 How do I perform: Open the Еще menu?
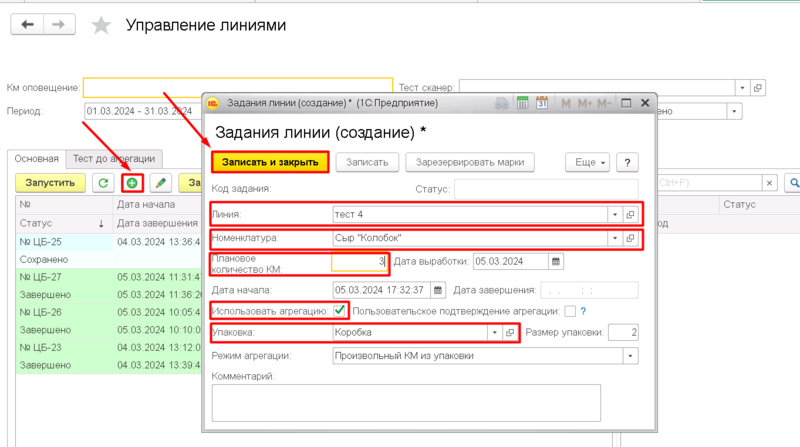click(x=587, y=162)
